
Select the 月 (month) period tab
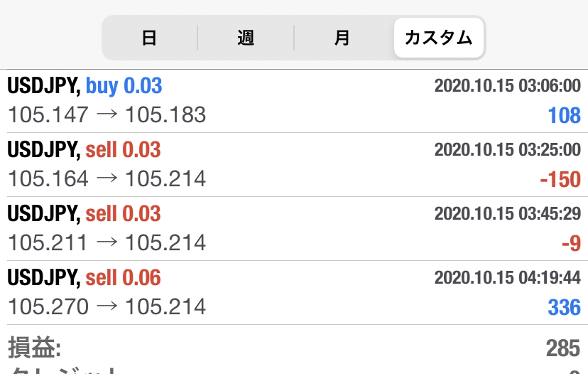(x=342, y=38)
